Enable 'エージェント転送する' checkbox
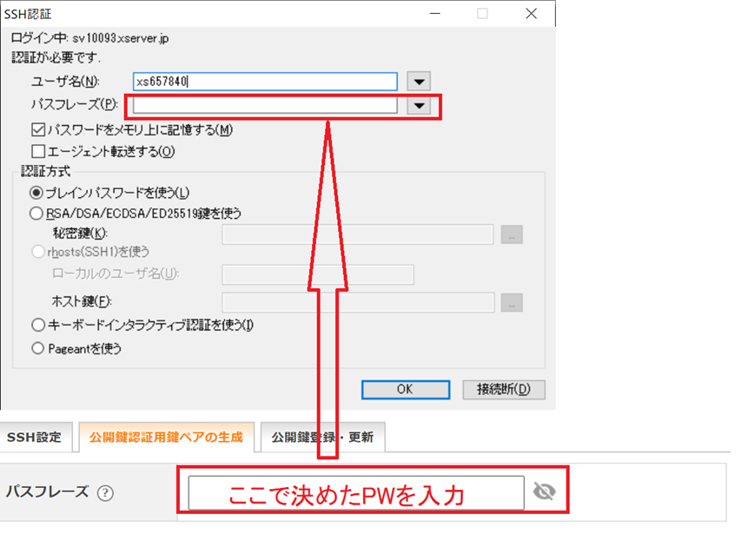The width and height of the screenshot is (748, 560). tap(37, 151)
